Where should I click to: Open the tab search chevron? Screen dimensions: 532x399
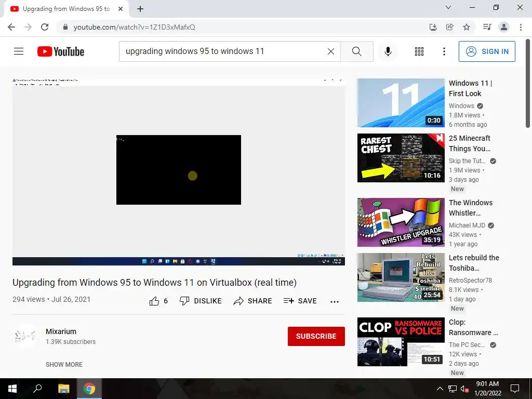click(x=448, y=7)
